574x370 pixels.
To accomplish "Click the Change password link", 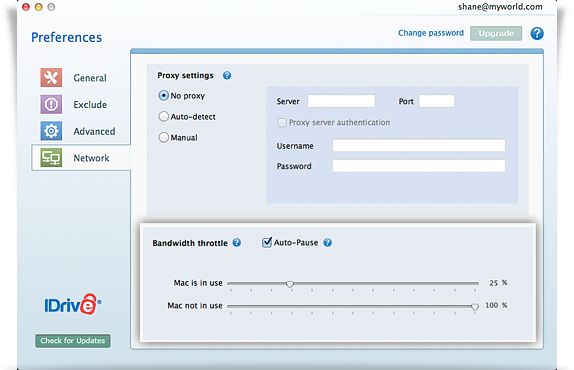I will click(x=431, y=33).
